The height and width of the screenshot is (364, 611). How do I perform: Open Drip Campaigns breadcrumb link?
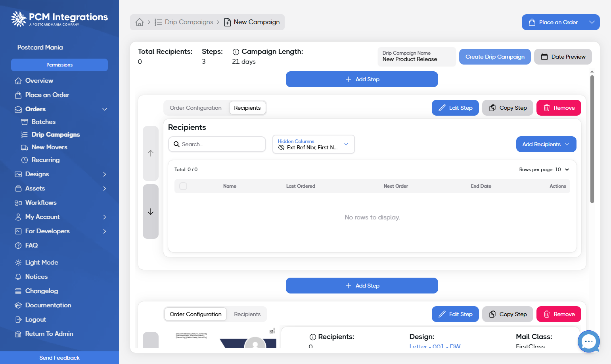[x=184, y=22]
